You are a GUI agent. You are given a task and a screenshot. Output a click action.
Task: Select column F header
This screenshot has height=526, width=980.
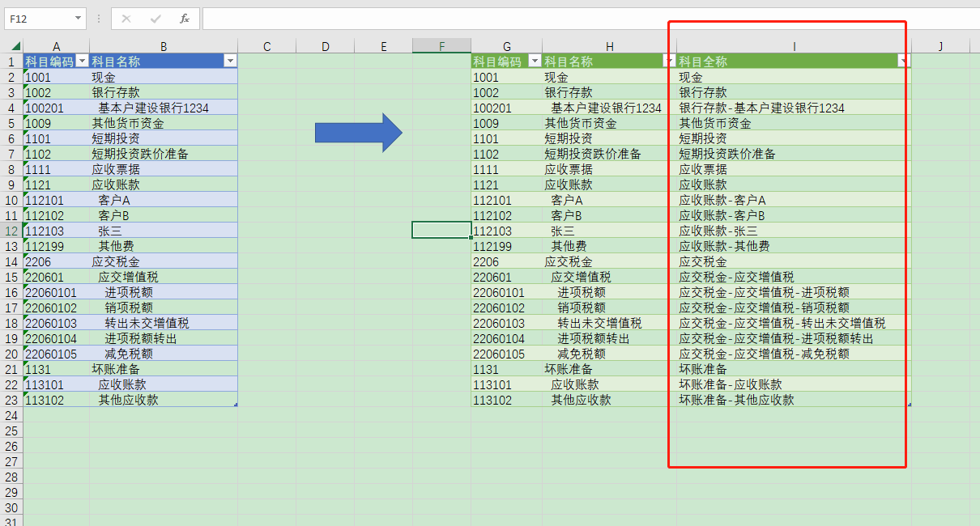441,47
